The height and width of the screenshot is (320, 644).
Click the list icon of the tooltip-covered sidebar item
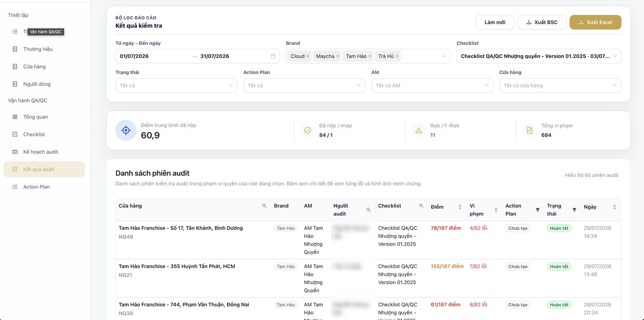[x=15, y=31]
